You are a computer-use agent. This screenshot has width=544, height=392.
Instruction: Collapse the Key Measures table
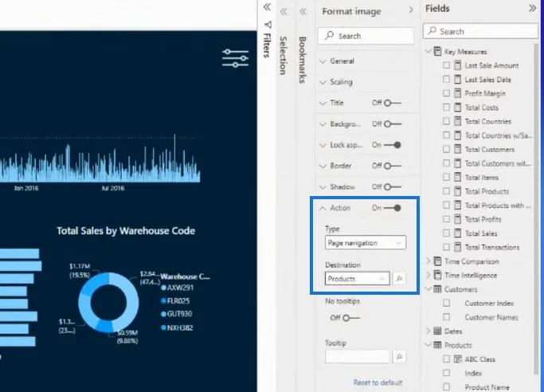pos(429,51)
